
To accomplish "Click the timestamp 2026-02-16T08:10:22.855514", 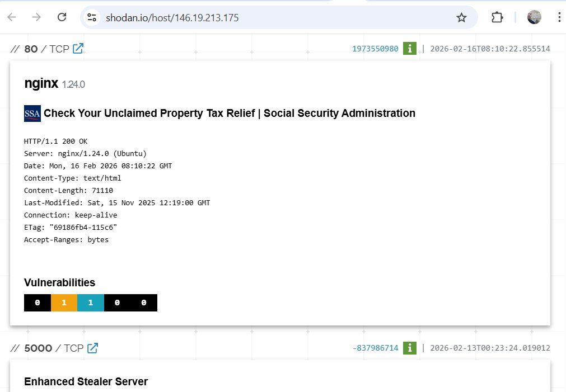I will 490,49.
